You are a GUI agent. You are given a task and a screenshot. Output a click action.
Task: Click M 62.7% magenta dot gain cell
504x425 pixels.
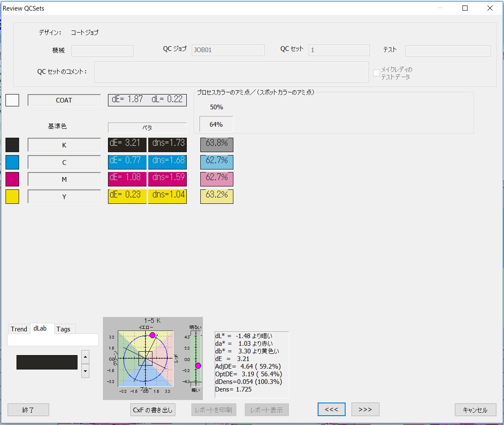[217, 179]
